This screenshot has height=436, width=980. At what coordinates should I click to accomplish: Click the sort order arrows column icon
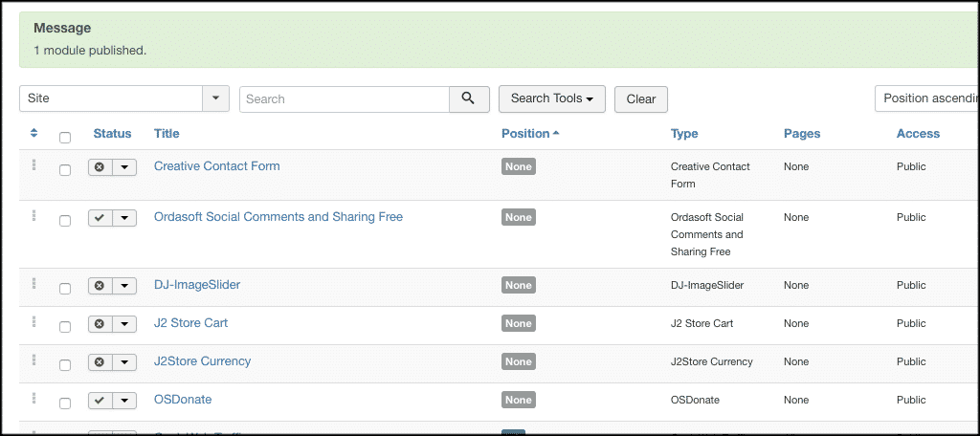[x=33, y=133]
